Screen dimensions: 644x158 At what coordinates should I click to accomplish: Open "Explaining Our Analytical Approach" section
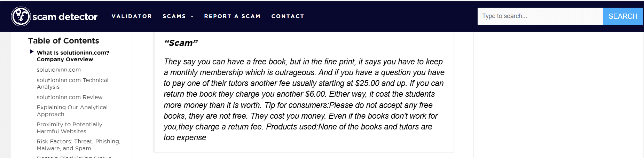[72, 111]
